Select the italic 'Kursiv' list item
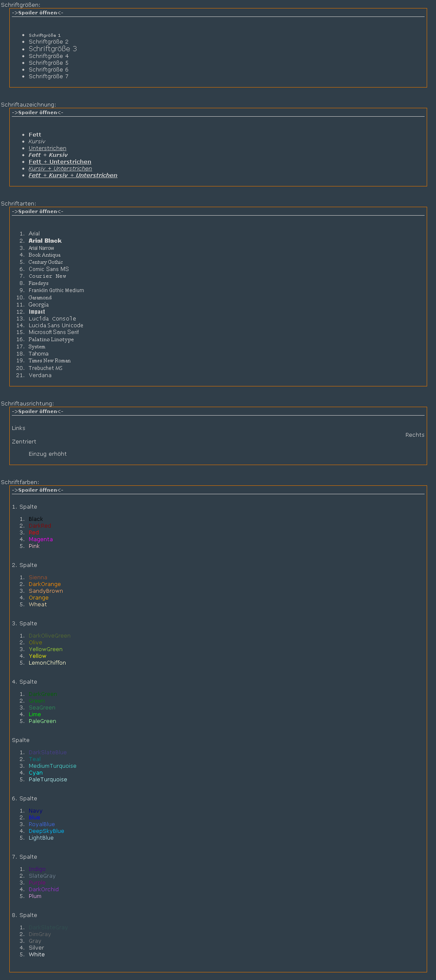This screenshot has height=980, width=436. click(37, 142)
